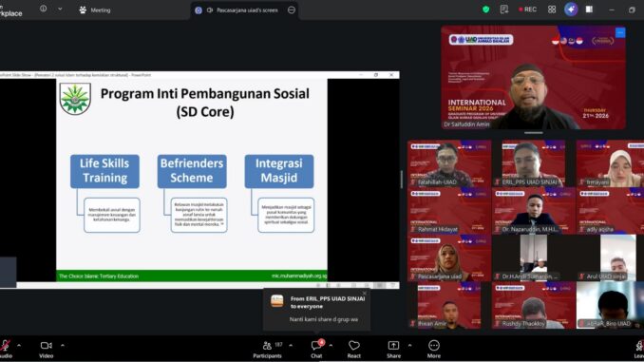Close the chat notification from ERIL_PPS UIAD SINJAI
Screen dimensions: 644x362
pos(365,294)
